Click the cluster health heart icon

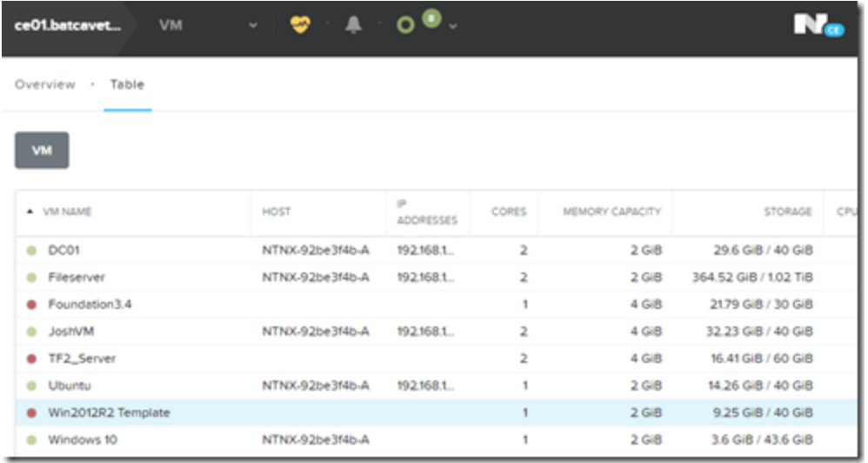click(300, 25)
